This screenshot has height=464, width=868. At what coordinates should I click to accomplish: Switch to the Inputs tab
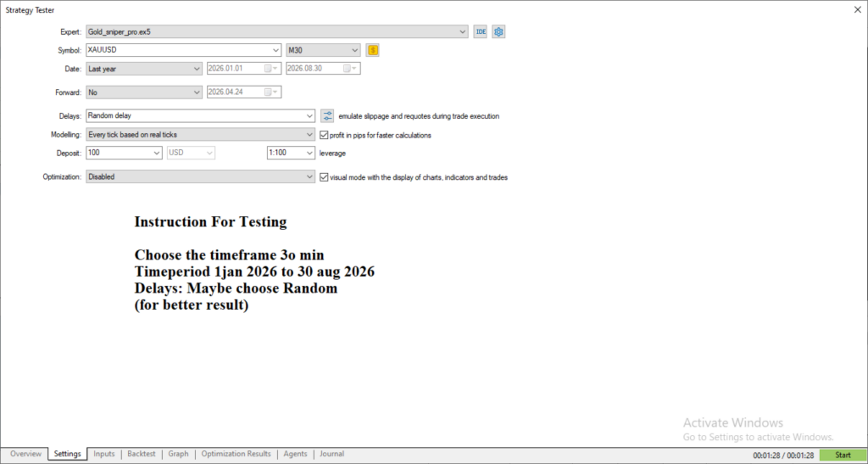(x=104, y=454)
